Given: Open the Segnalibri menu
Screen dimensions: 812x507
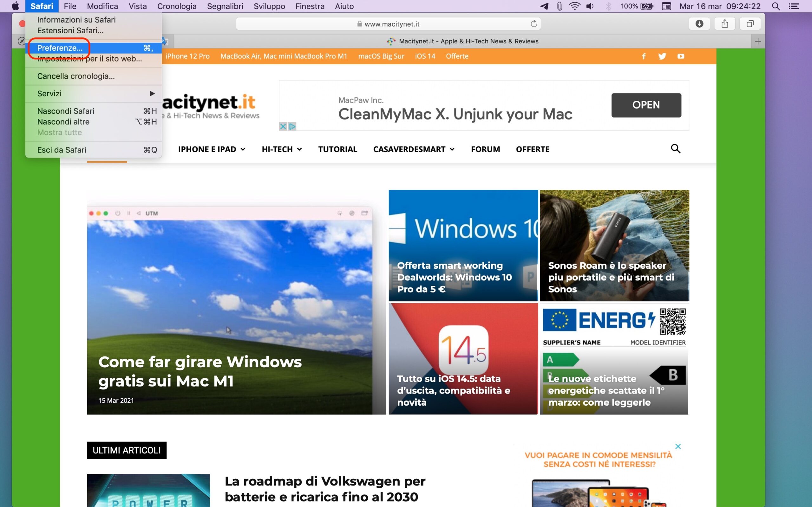Looking at the screenshot, I should (225, 6).
